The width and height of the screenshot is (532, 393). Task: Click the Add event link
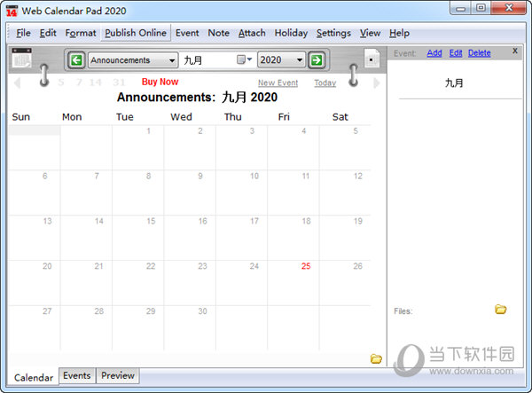434,53
